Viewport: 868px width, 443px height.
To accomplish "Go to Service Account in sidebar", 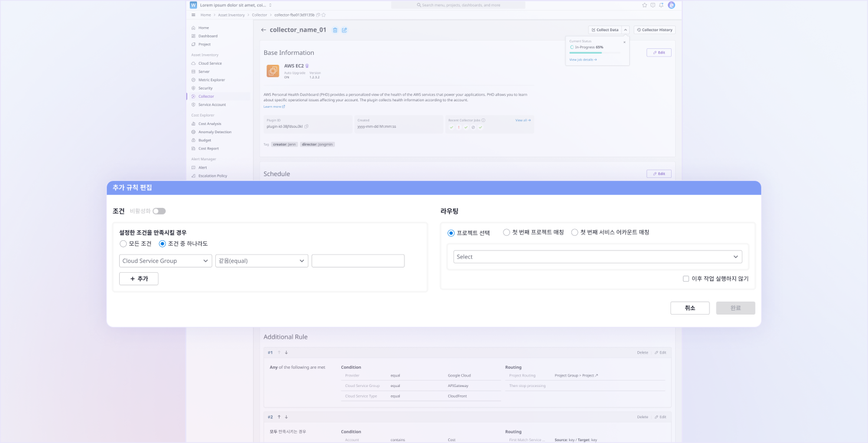I will (x=212, y=105).
